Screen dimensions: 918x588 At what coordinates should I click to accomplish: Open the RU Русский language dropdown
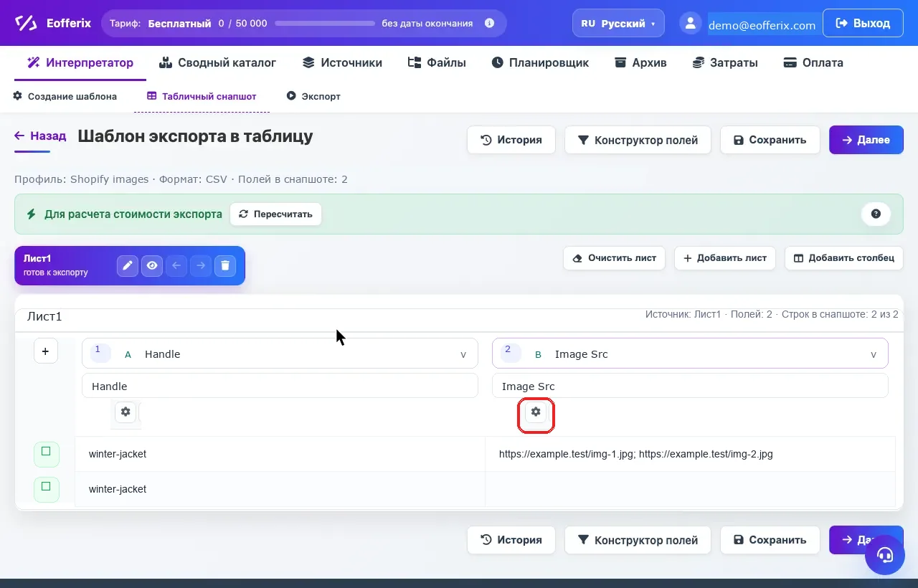618,23
